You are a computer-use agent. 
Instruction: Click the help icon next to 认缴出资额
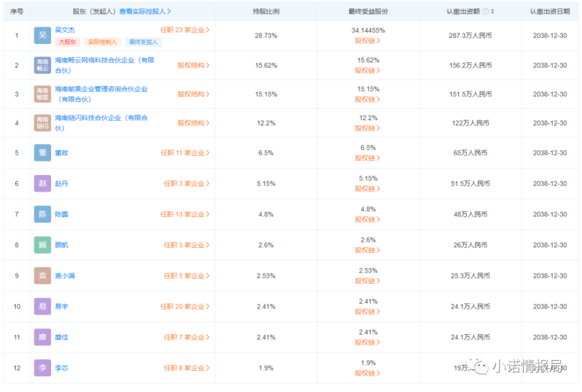(x=485, y=12)
